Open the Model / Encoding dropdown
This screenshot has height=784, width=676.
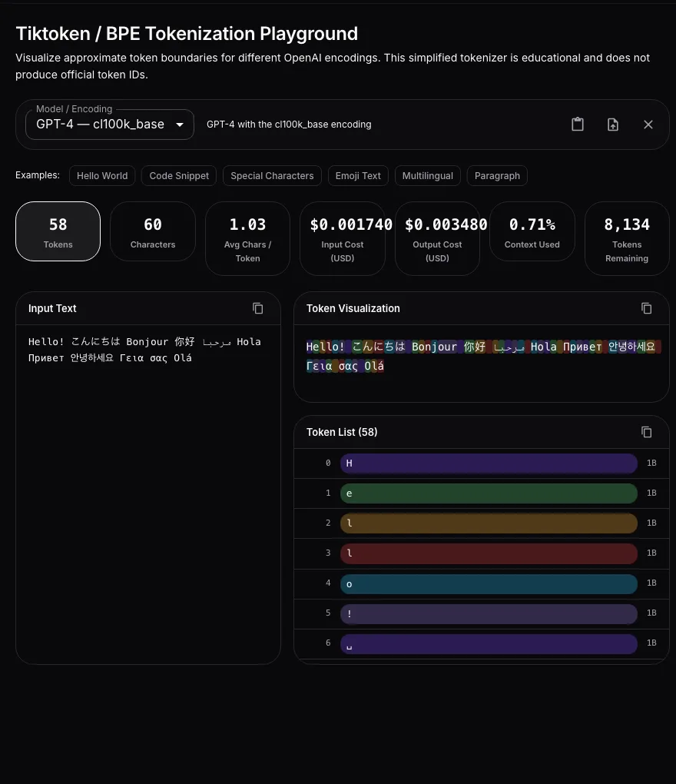(x=109, y=124)
